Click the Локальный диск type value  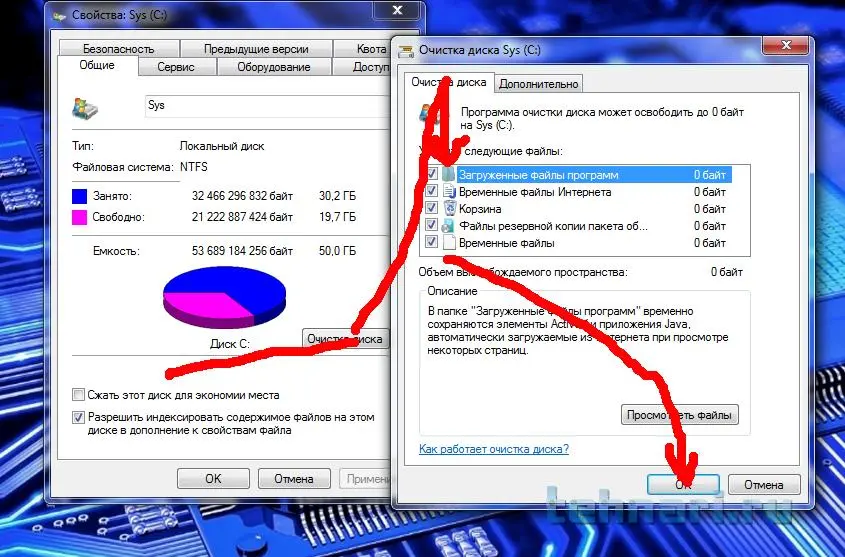pos(222,146)
